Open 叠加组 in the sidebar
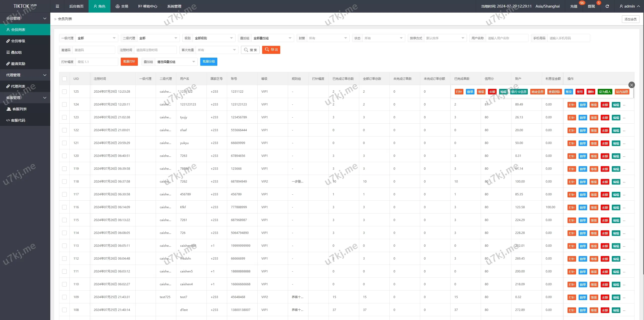 coord(16,52)
